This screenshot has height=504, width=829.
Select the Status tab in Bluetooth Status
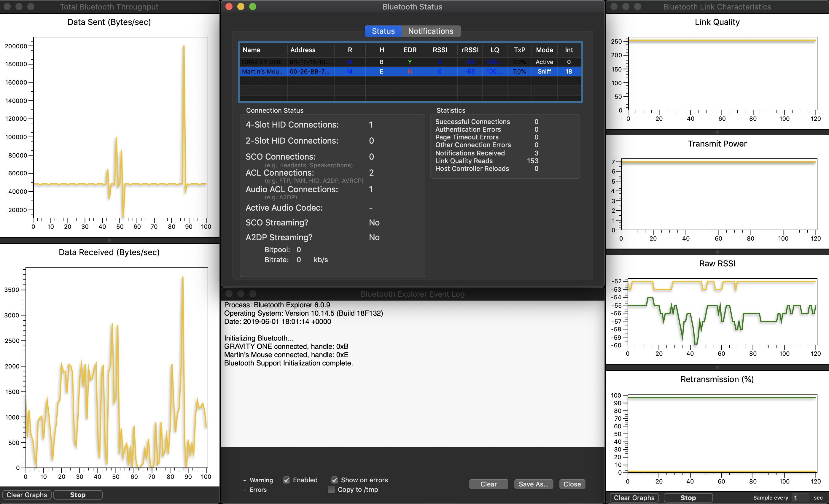(383, 31)
